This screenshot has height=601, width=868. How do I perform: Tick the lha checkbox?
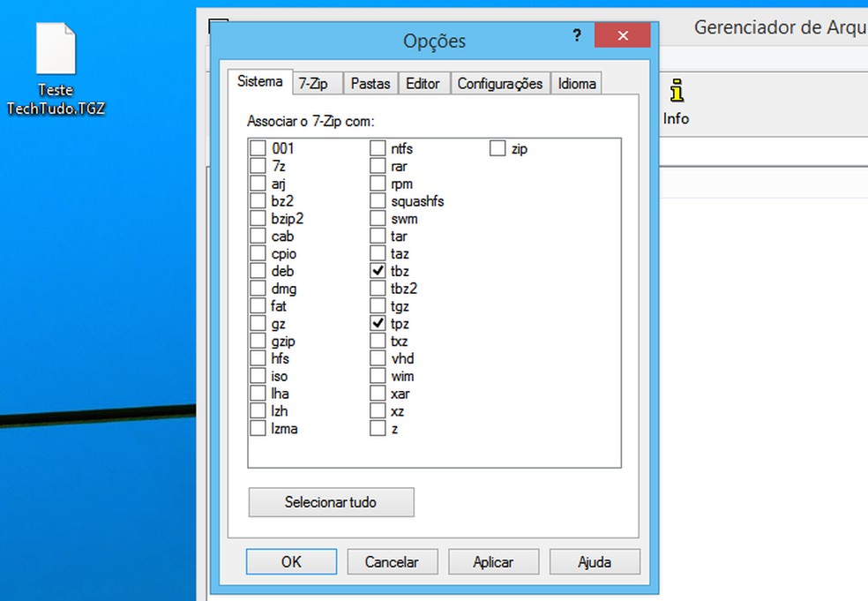point(258,394)
